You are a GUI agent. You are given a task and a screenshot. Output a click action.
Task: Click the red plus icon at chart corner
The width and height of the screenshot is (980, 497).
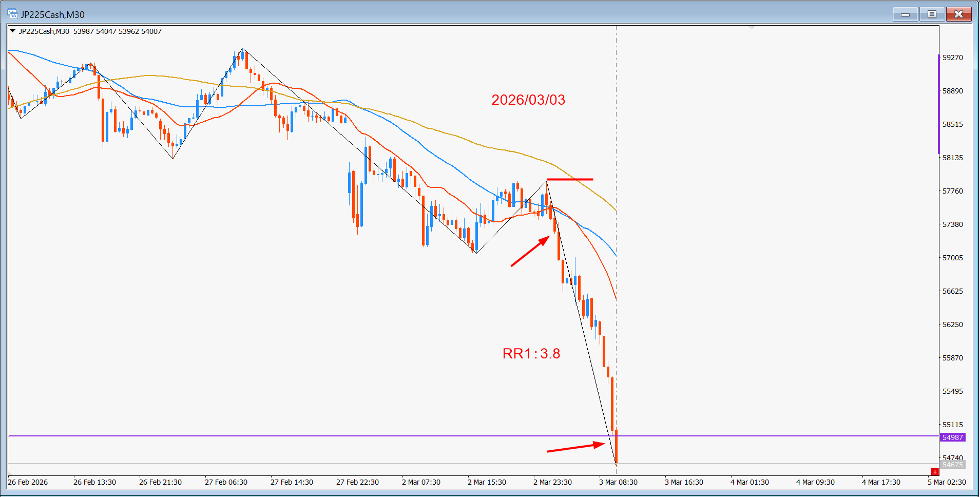coord(935,471)
